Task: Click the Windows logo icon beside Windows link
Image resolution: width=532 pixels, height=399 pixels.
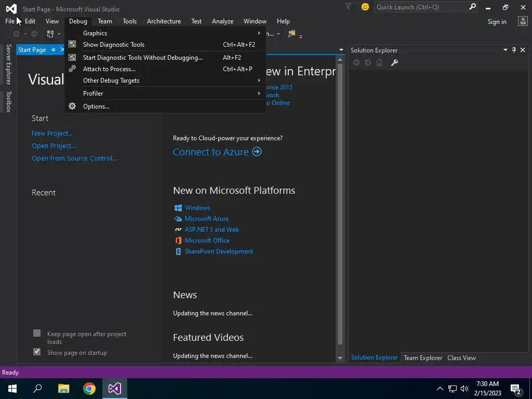Action: coord(178,208)
